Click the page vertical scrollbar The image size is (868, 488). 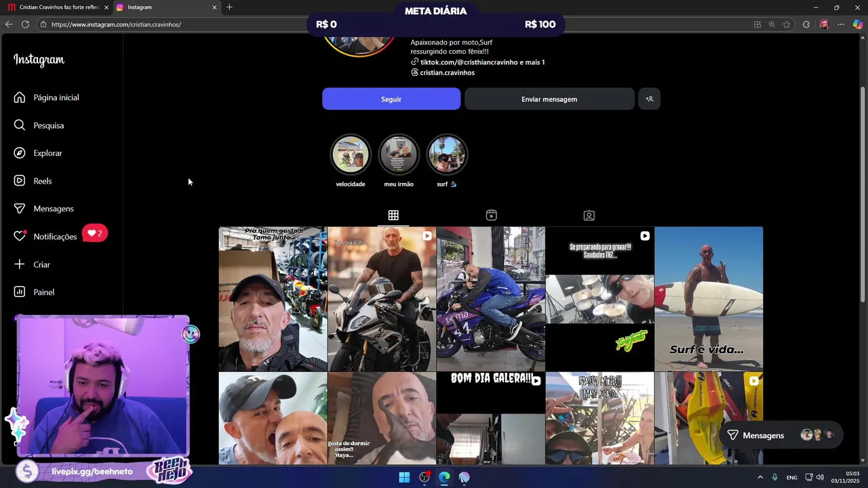click(863, 193)
